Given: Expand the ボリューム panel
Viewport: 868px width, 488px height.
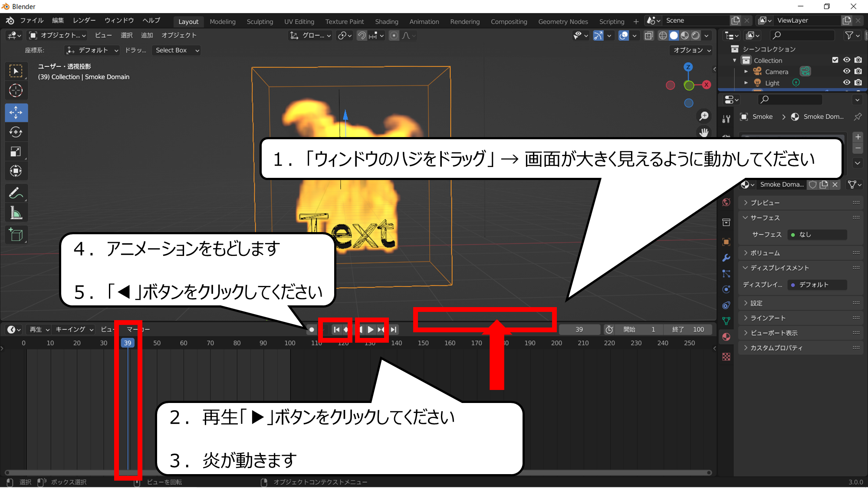Looking at the screenshot, I should (x=800, y=253).
